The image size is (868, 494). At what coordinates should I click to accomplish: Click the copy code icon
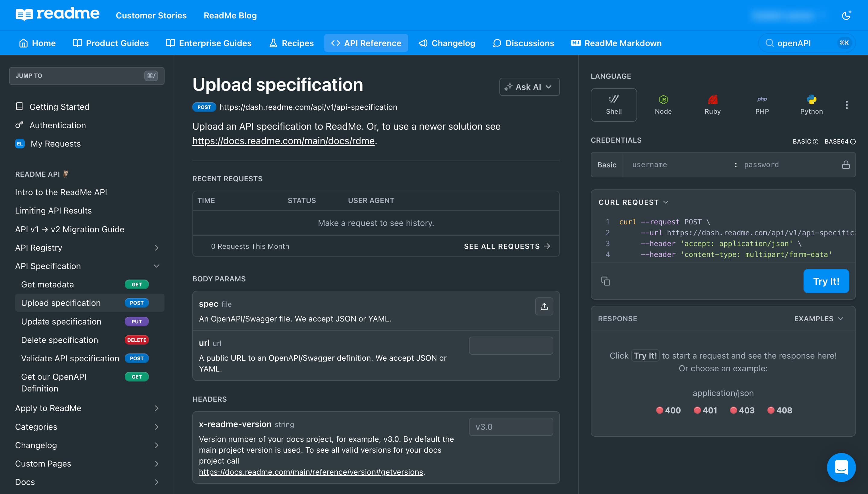605,281
